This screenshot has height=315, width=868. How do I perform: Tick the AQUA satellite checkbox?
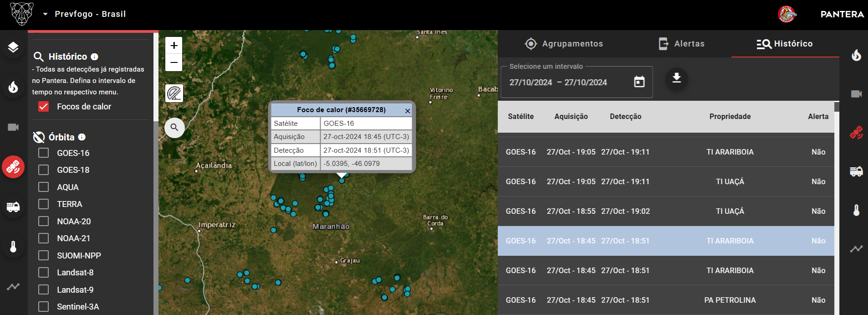coord(44,187)
